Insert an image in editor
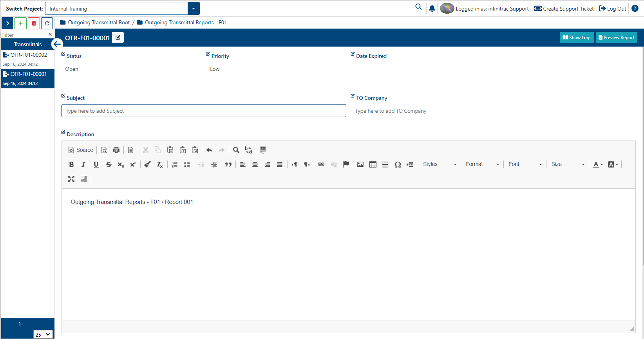 tap(360, 164)
